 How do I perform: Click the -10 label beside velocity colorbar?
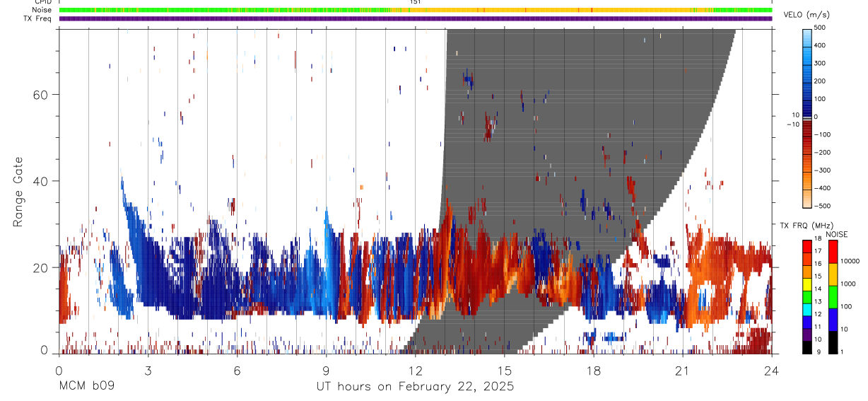(794, 123)
